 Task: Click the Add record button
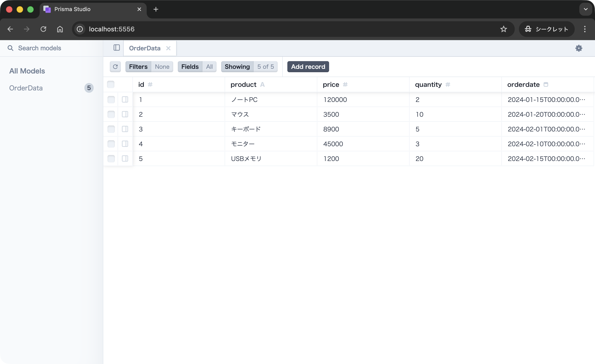[308, 67]
